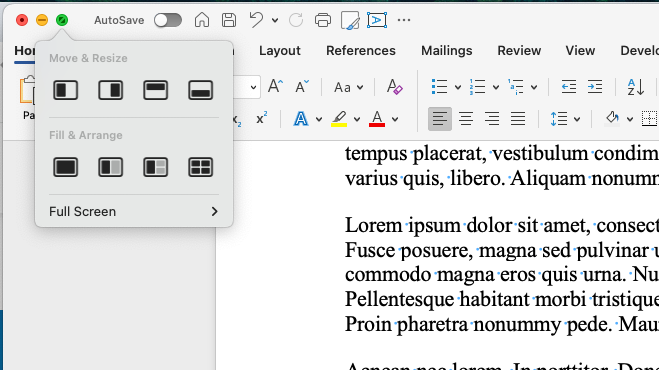Viewport: 659px width, 370px height.
Task: Center the paragraph text
Action: pos(466,119)
